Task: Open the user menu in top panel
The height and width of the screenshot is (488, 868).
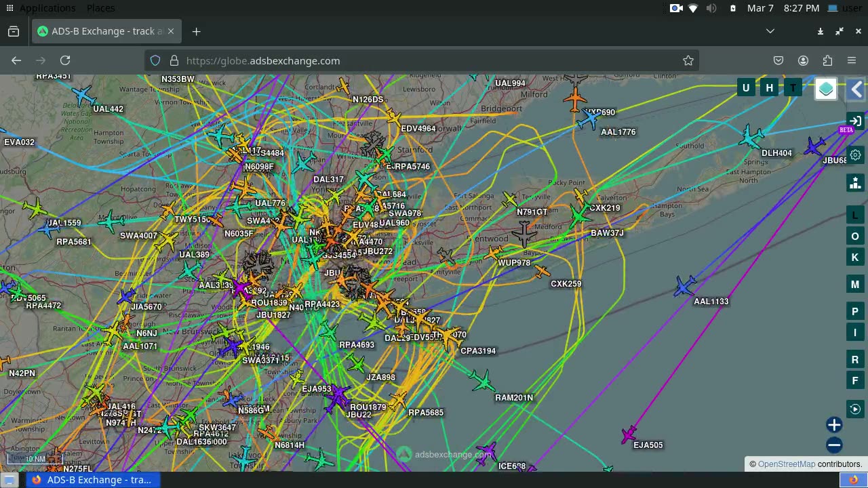Action: tap(845, 8)
